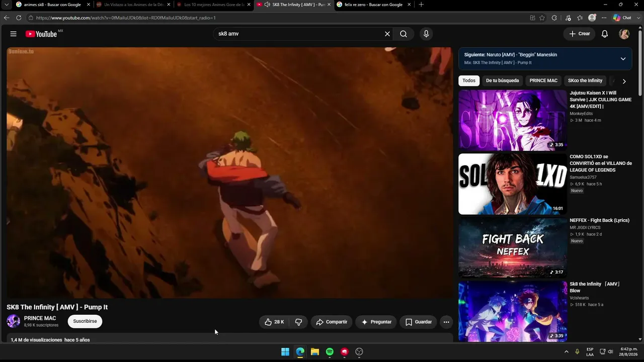The width and height of the screenshot is (644, 362).
Task: Open the browser extensions puzzle icon
Action: [554, 18]
